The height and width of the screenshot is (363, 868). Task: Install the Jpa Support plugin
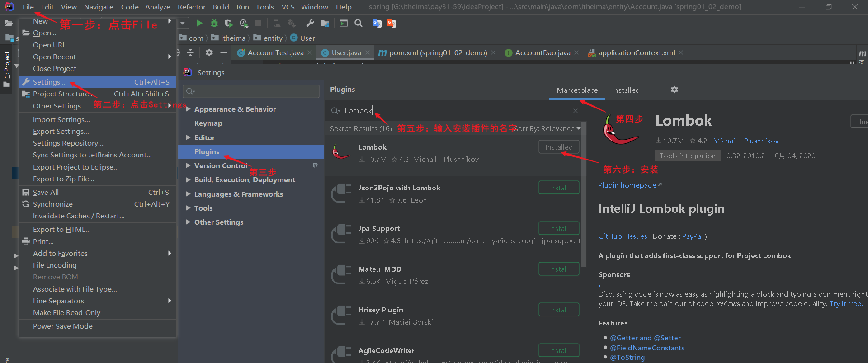[x=559, y=228]
